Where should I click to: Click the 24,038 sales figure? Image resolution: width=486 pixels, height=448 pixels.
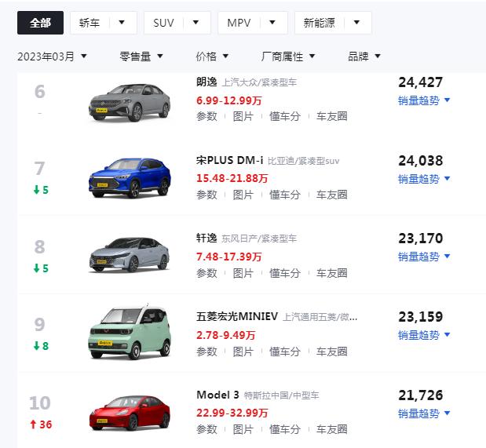click(421, 161)
